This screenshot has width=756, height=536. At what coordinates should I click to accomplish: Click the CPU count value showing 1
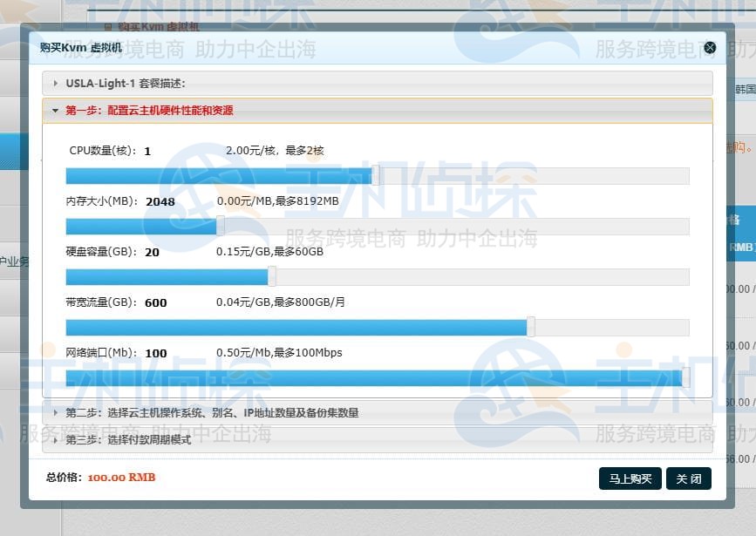[x=146, y=150]
